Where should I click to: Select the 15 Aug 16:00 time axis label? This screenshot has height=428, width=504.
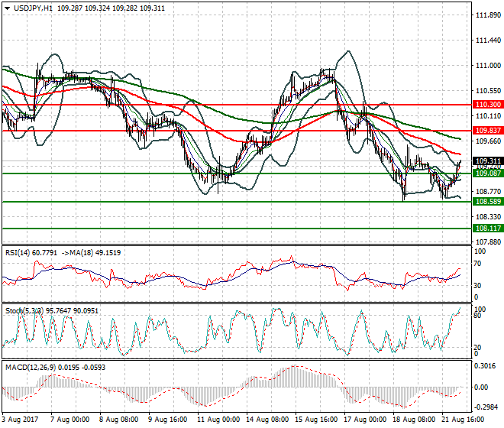click(x=316, y=420)
